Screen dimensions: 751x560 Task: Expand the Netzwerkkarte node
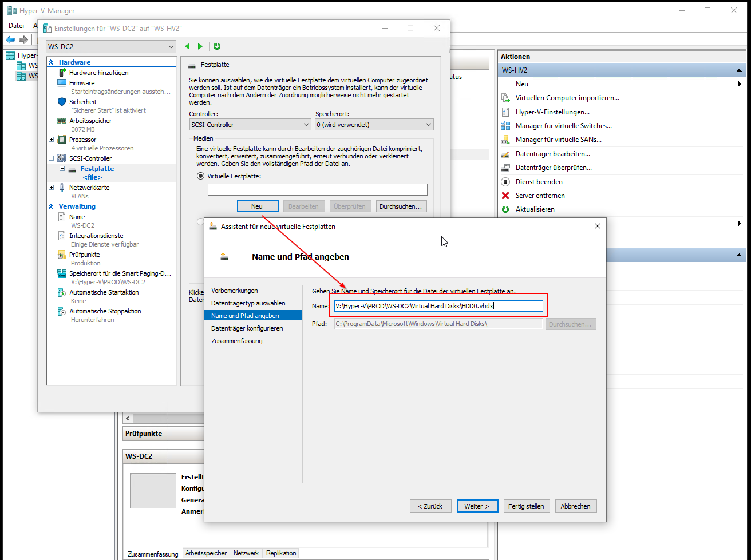[x=52, y=188]
